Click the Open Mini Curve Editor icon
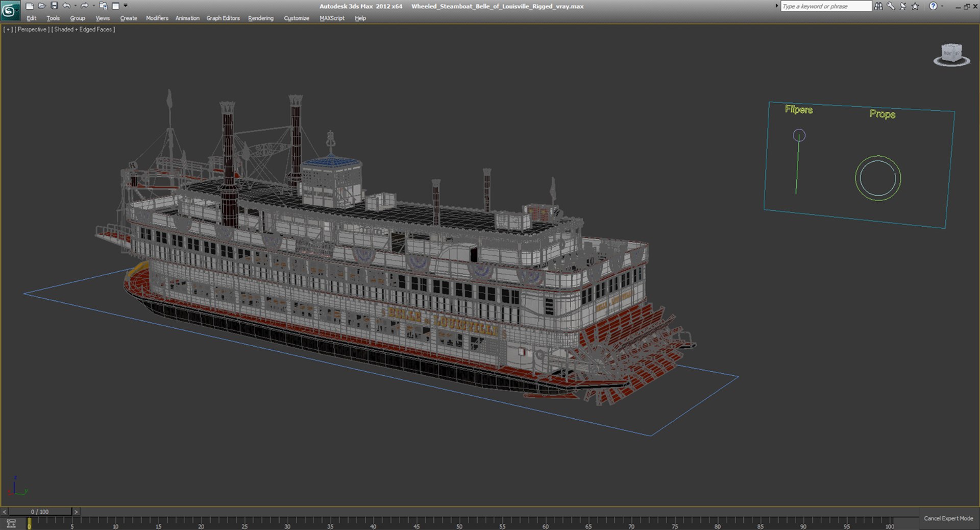980x530 pixels. pyautogui.click(x=11, y=523)
